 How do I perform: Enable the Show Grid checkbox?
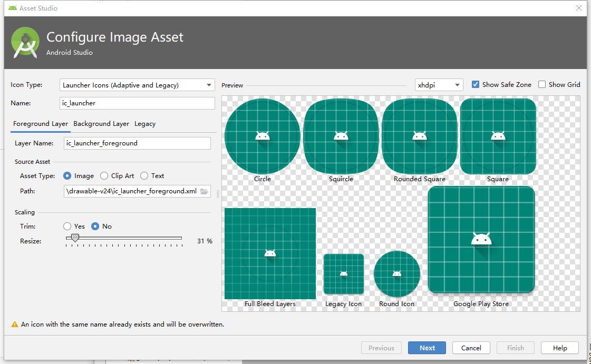click(542, 84)
